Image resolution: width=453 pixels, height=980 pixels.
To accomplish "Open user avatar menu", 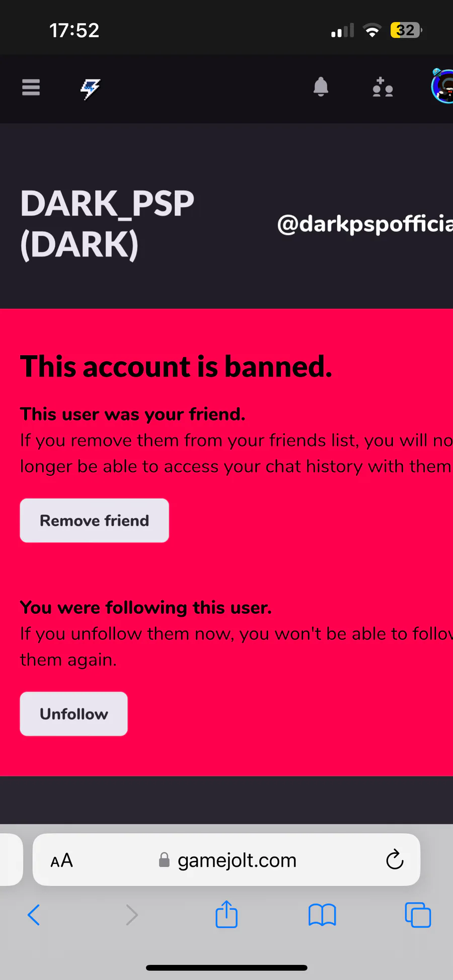I will (442, 86).
